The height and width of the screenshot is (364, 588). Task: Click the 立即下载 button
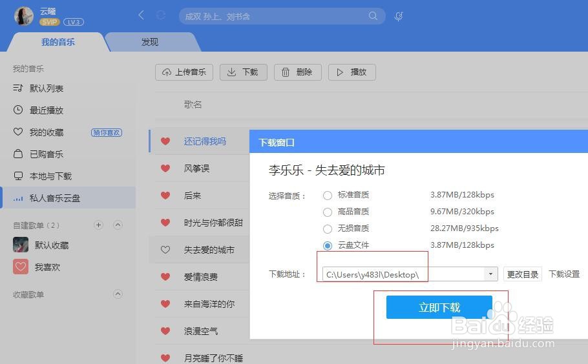tap(439, 307)
